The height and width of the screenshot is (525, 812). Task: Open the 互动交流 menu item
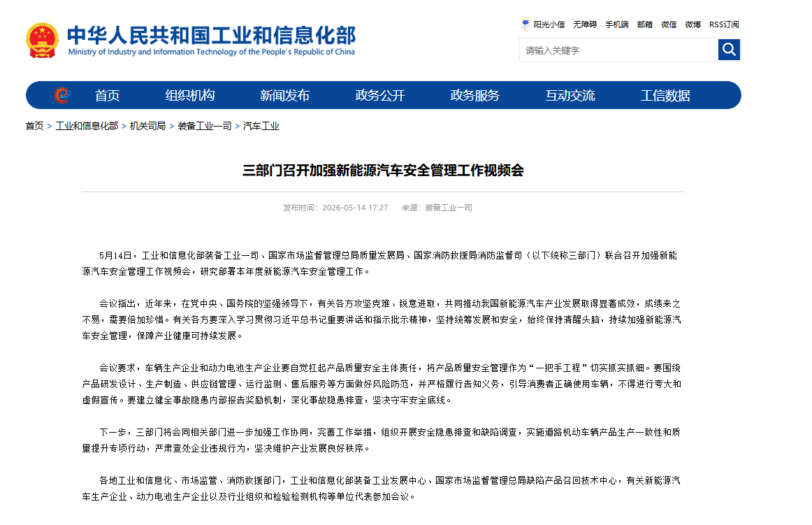(570, 95)
